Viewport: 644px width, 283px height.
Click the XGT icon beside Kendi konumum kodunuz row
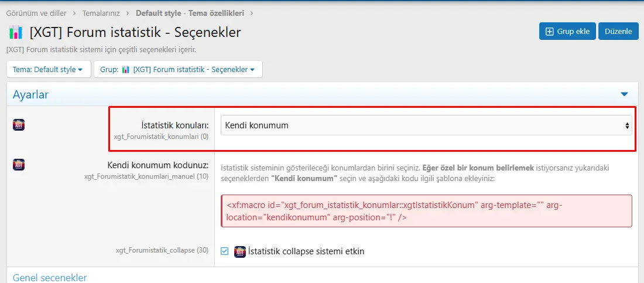coord(19,165)
